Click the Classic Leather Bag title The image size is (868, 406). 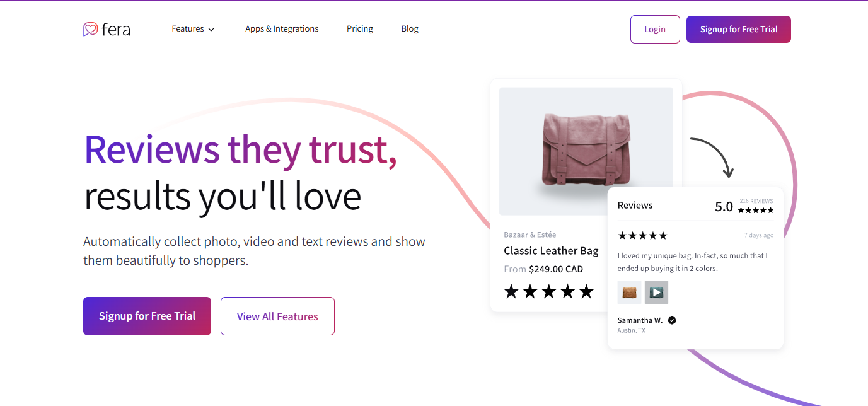[551, 251]
